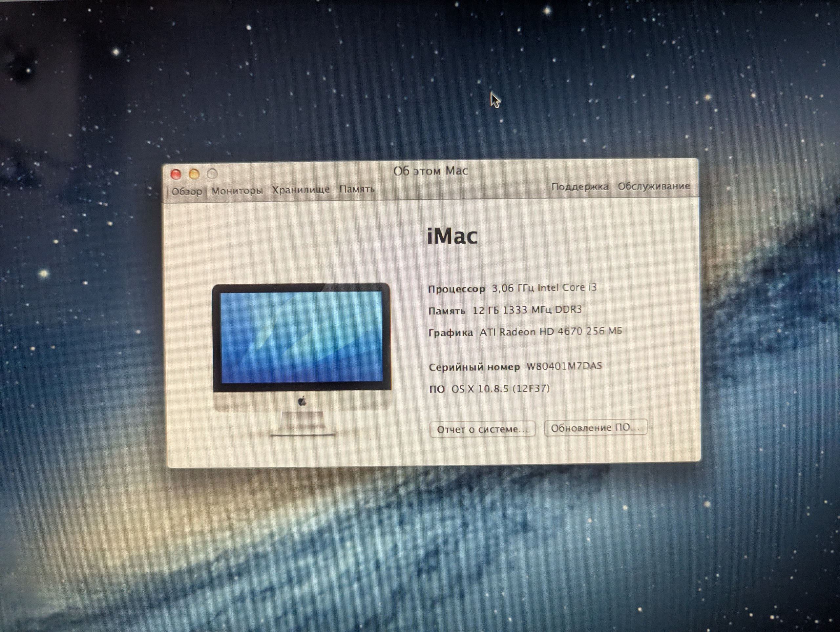Switch to the Обзор tab

click(x=186, y=192)
